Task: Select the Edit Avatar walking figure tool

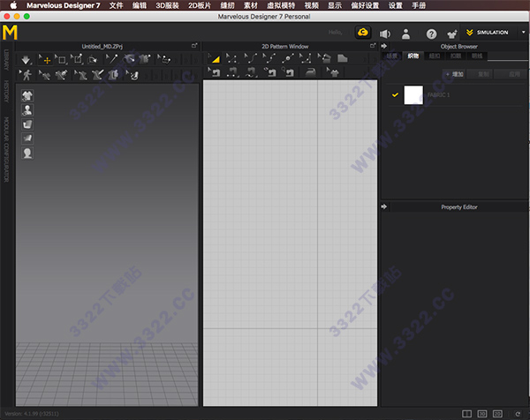Action: (x=26, y=75)
